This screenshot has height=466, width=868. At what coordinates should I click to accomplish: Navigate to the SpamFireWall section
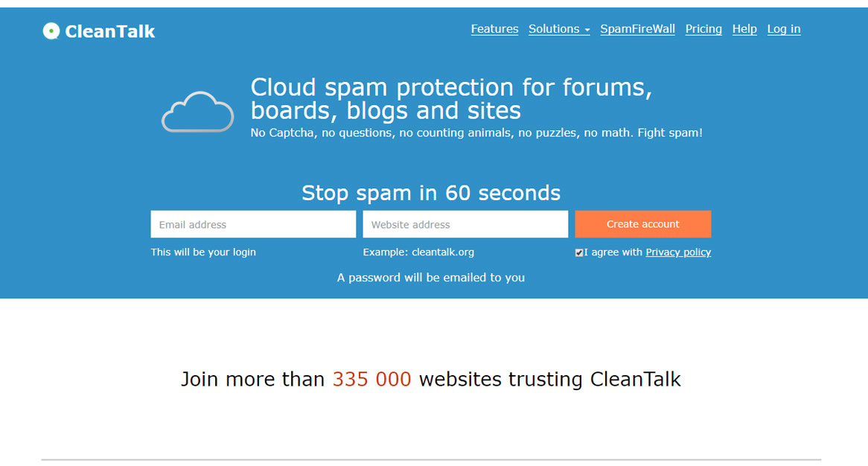[637, 28]
